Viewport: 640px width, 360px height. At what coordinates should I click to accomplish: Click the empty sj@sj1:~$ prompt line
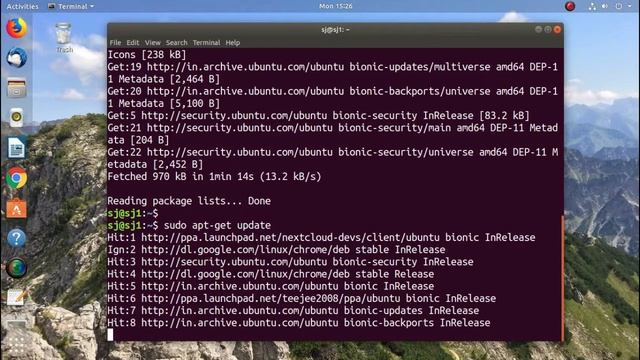(x=133, y=213)
